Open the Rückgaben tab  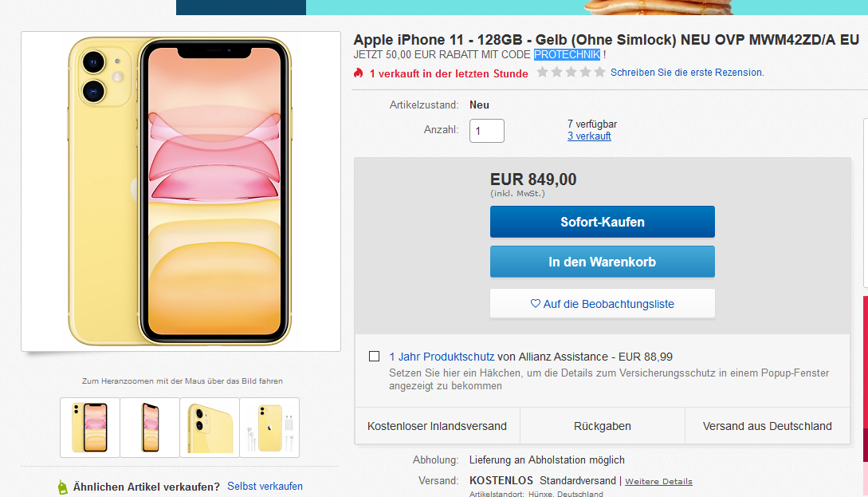coord(603,426)
